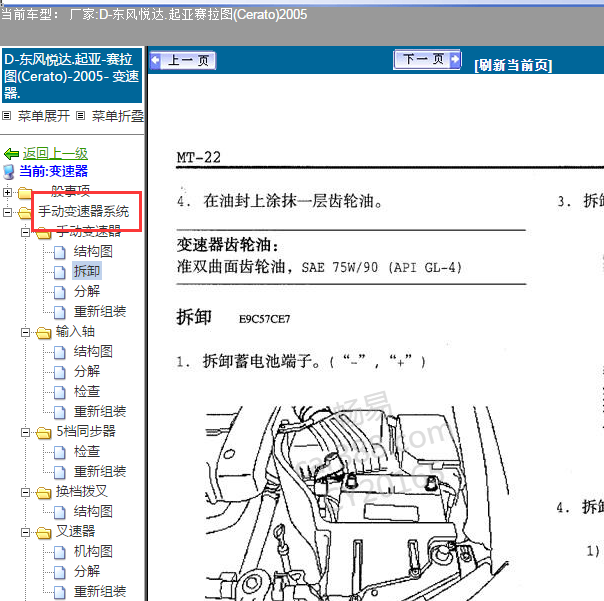Open 结构图 under 换档拨叉
Screen dimensions: 604x601
click(93, 512)
